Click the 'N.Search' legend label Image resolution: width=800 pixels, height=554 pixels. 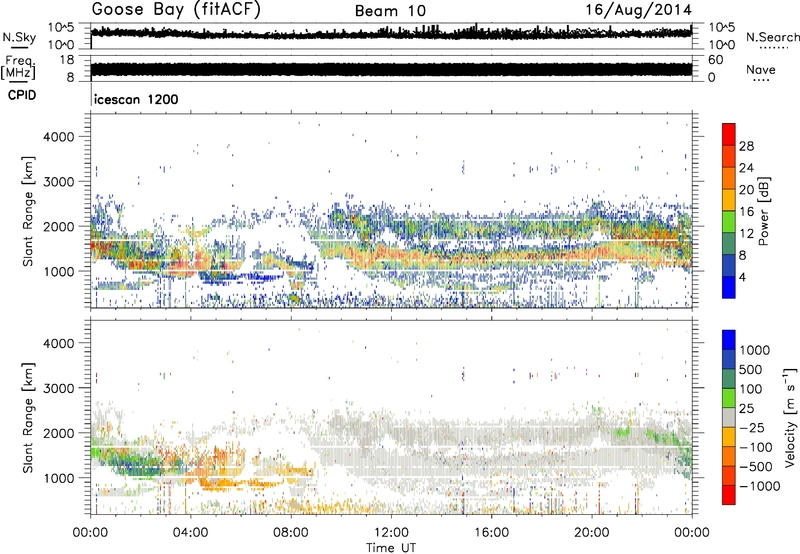[x=772, y=37]
